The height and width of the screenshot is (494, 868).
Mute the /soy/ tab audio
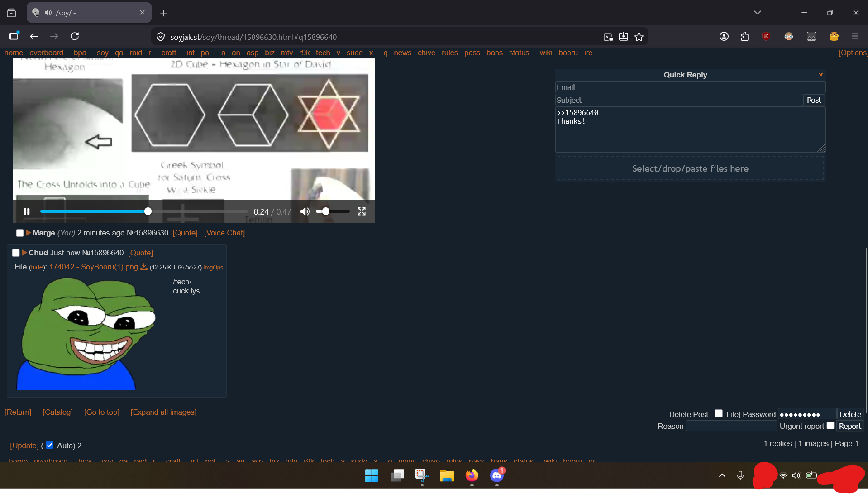(48, 13)
